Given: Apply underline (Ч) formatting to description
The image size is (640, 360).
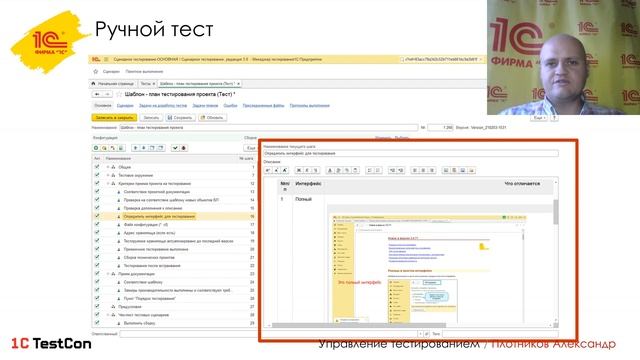Looking at the screenshot, I should point(316,170).
